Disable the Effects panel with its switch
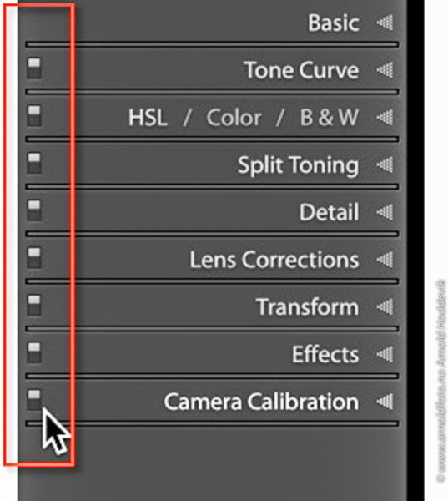The height and width of the screenshot is (501, 448). 34,352
